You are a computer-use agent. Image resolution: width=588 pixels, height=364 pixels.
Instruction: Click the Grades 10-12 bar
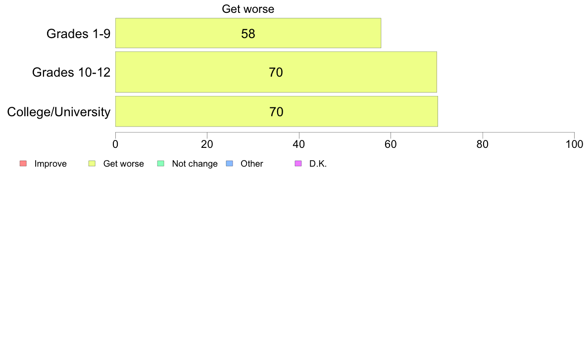[276, 72]
